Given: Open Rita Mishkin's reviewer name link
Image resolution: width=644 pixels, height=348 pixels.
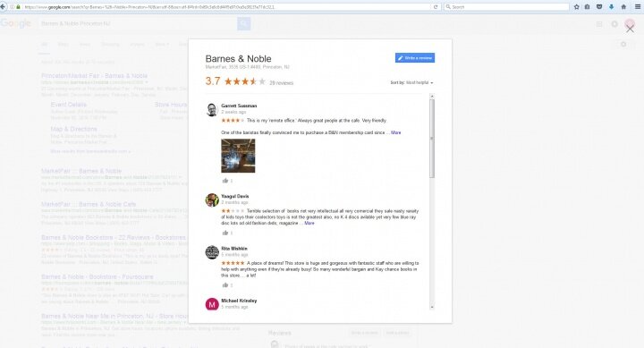Looking at the screenshot, I should click(234, 249).
